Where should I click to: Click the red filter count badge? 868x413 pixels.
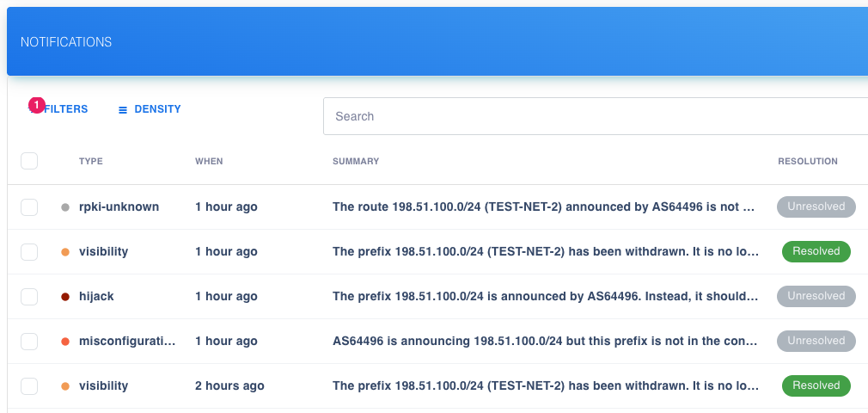(36, 105)
